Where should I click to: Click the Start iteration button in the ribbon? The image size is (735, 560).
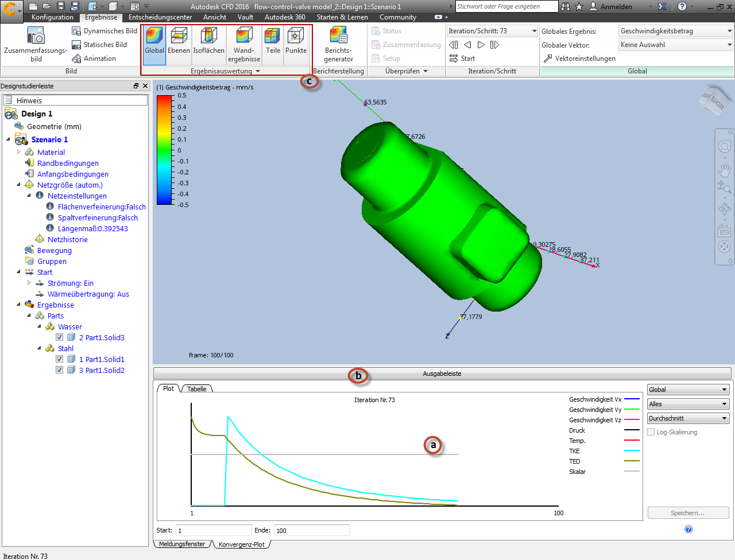coord(462,59)
